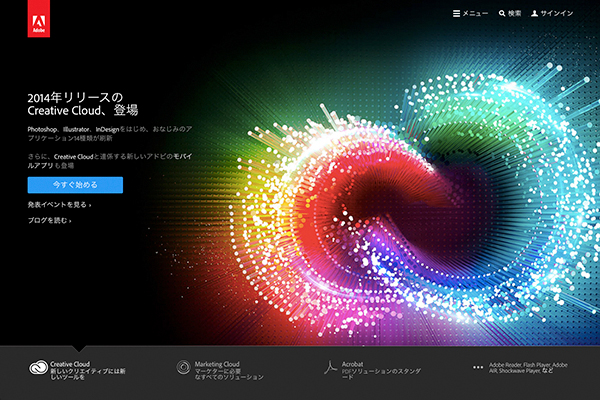Click the サインイン user icon

(x=536, y=14)
